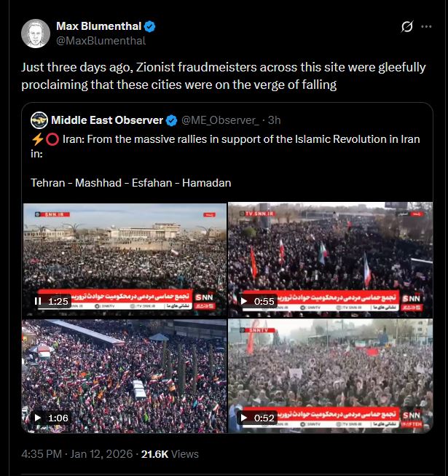Open the @ME_Observer_ handle link
This screenshot has height=476, width=448.
tap(220, 120)
